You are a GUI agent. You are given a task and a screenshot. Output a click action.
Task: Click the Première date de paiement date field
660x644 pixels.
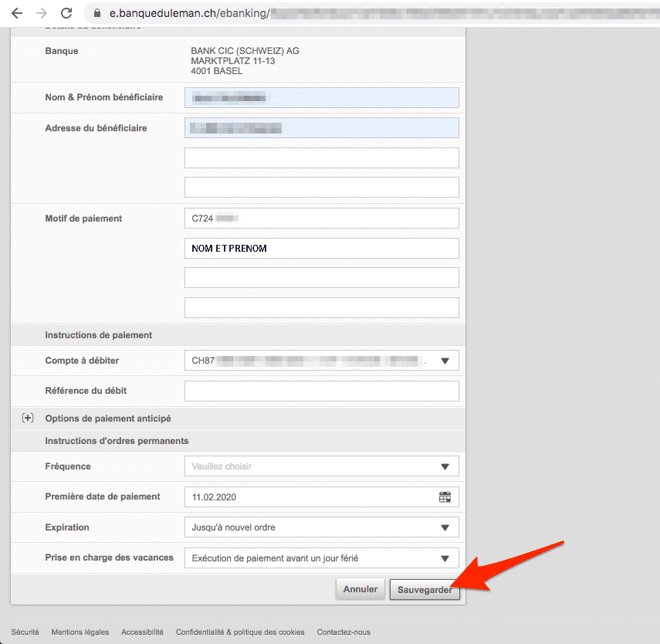click(322, 497)
